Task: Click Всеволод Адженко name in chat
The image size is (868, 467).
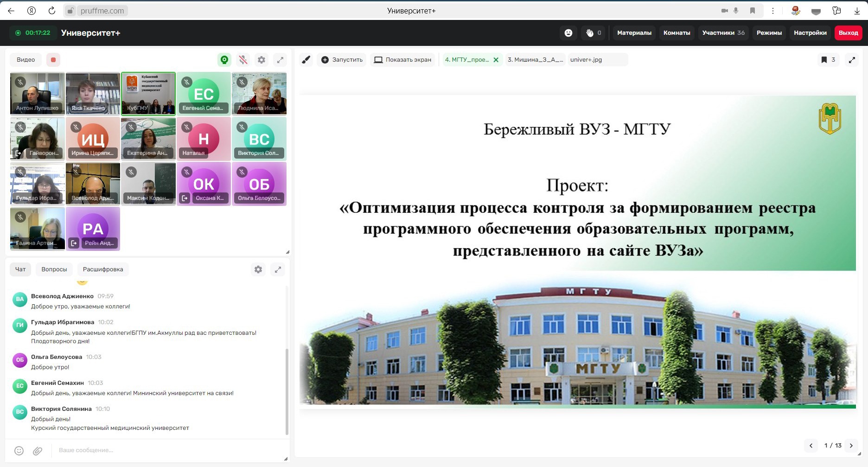Action: [62, 296]
